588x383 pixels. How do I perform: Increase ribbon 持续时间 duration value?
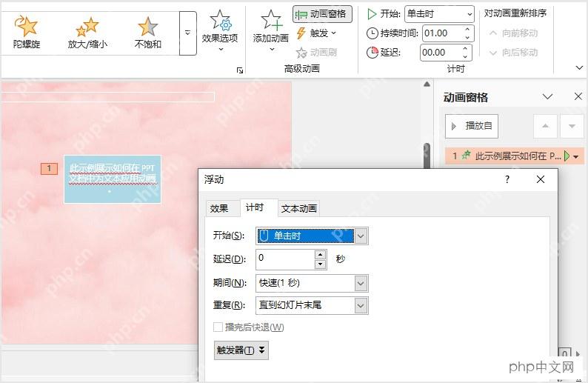coord(467,29)
